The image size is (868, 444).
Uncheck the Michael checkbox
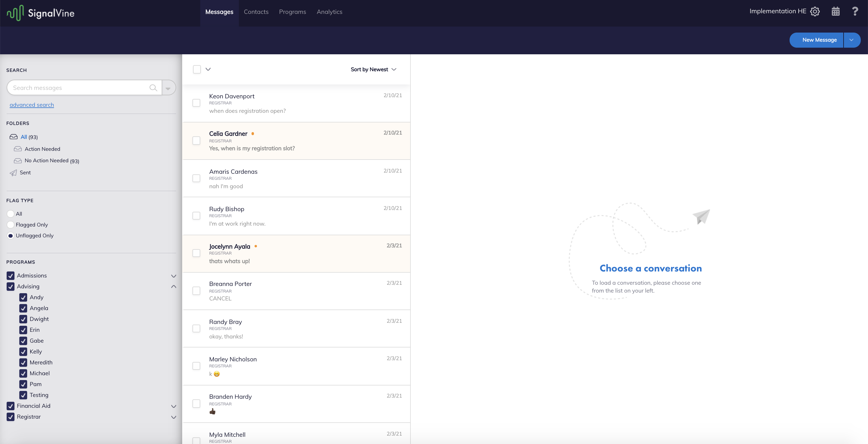coord(23,373)
